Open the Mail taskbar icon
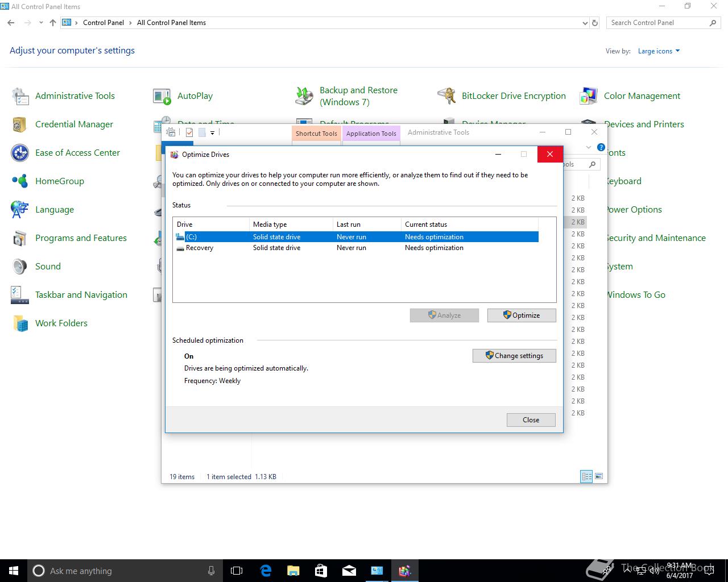 click(x=349, y=571)
